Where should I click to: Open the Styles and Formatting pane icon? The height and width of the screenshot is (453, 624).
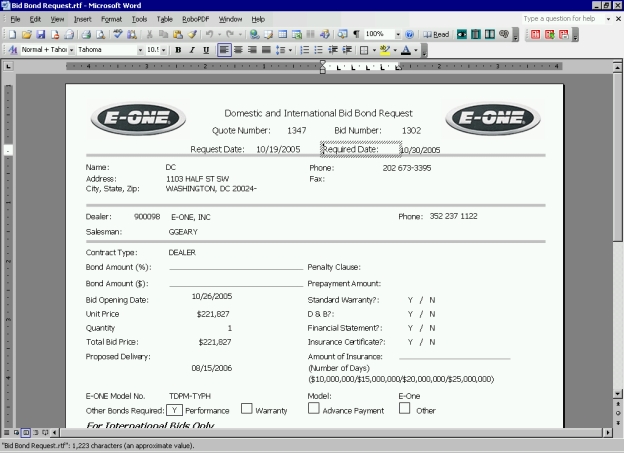[x=13, y=50]
